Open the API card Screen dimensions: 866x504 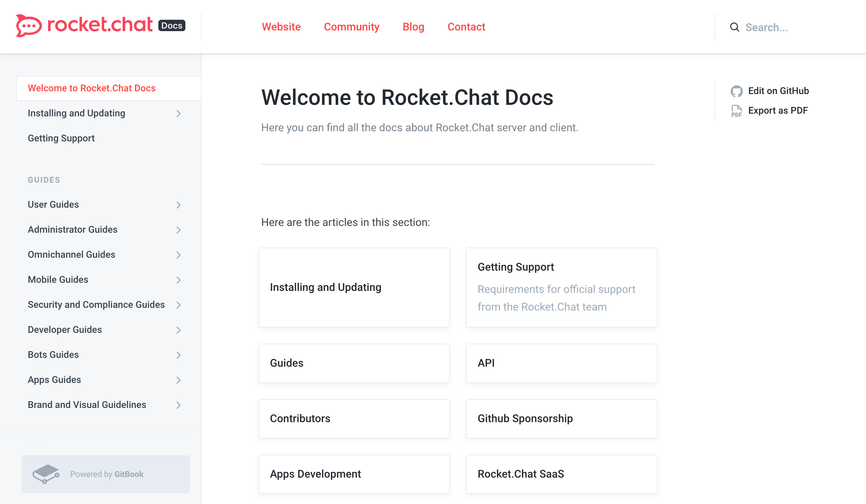tap(562, 363)
